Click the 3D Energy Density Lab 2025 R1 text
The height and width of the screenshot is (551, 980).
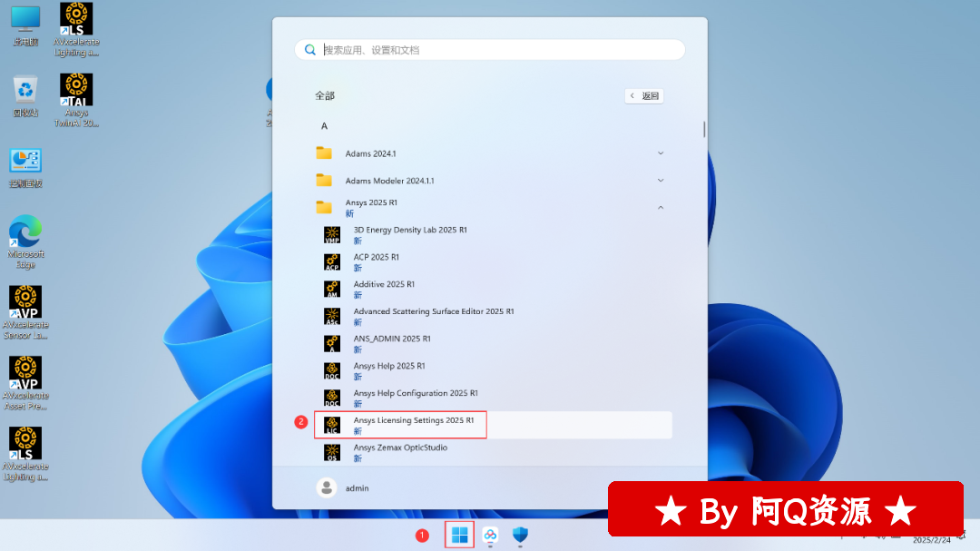[410, 231]
